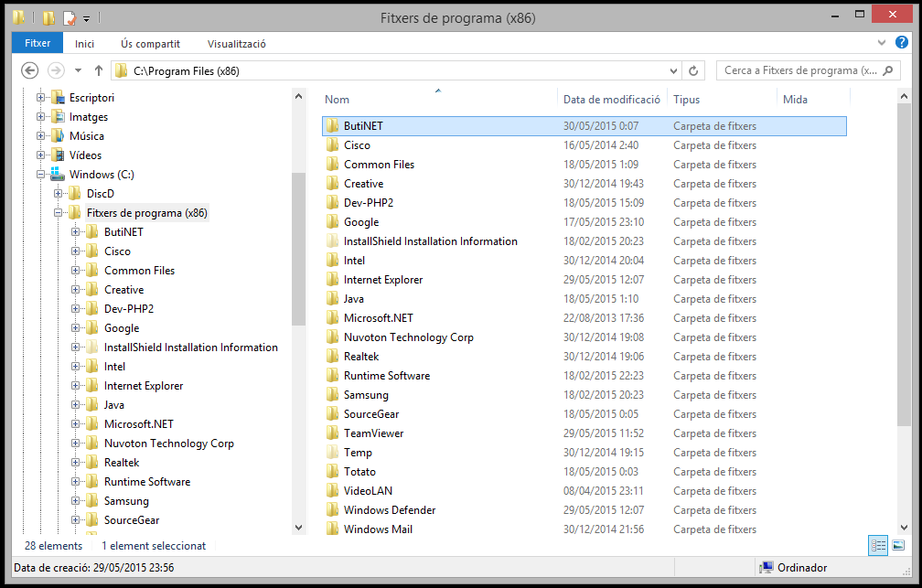Refresh the current folder view

[x=693, y=71]
